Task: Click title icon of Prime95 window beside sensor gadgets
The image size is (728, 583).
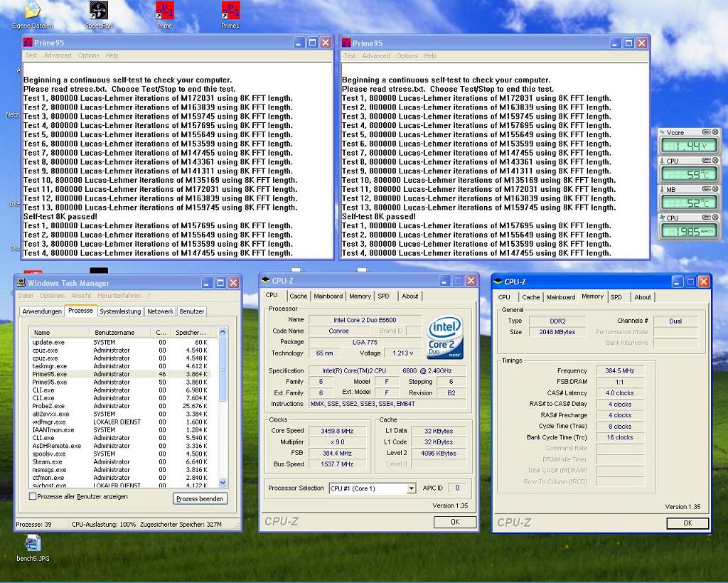Action: 346,43
